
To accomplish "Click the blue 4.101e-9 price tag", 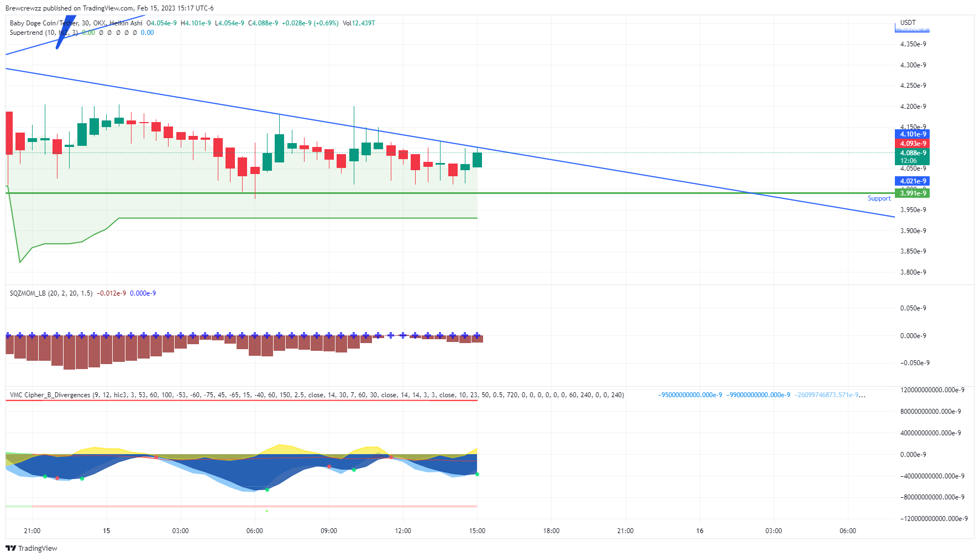I will pos(912,134).
